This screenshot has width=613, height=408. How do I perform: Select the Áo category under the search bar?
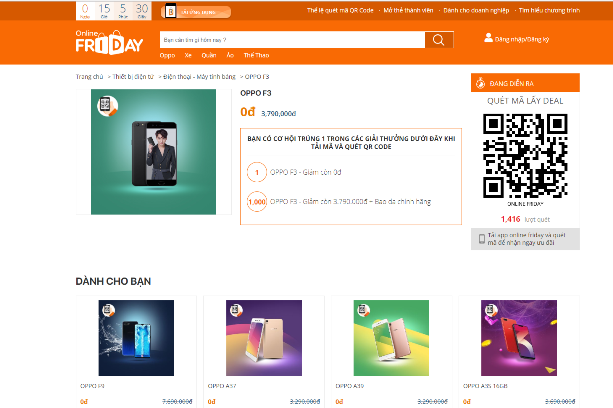coord(230,55)
